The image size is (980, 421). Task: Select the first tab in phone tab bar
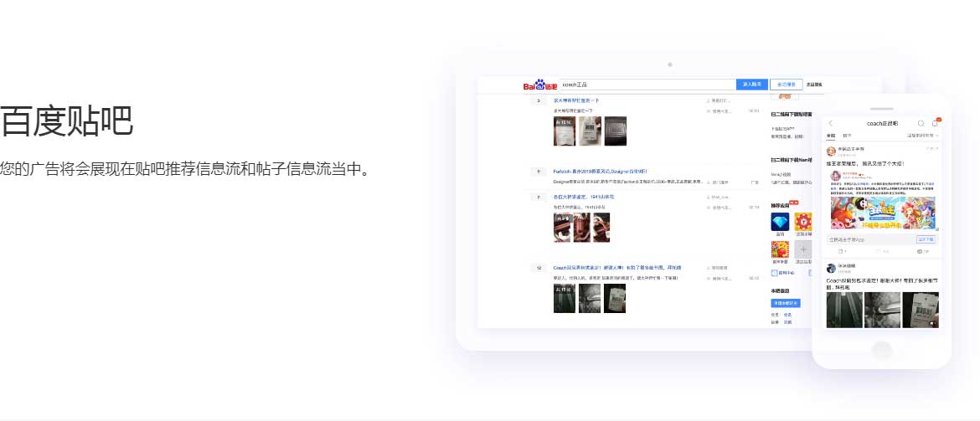[831, 135]
